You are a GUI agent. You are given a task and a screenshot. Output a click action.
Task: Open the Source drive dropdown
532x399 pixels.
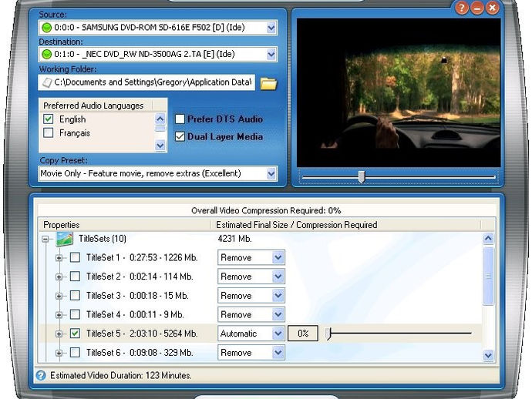pos(271,28)
